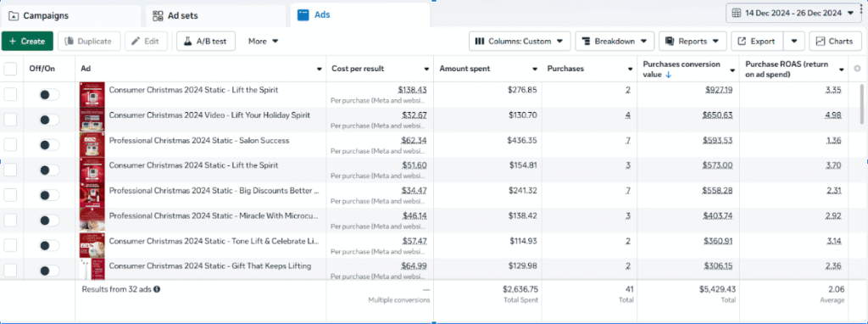
Task: Expand the More actions menu
Action: coord(263,41)
